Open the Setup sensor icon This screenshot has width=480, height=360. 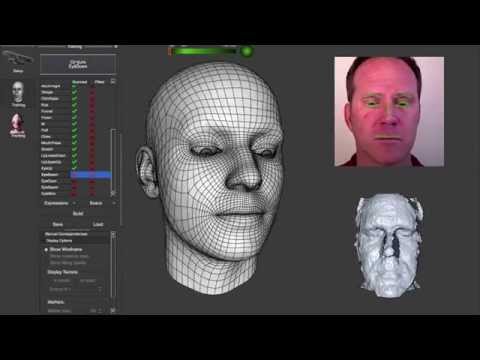[x=18, y=61]
